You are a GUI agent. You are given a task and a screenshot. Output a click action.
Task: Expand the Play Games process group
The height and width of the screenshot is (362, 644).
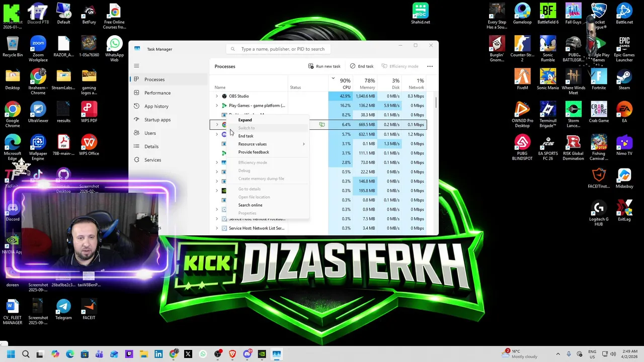click(x=217, y=106)
